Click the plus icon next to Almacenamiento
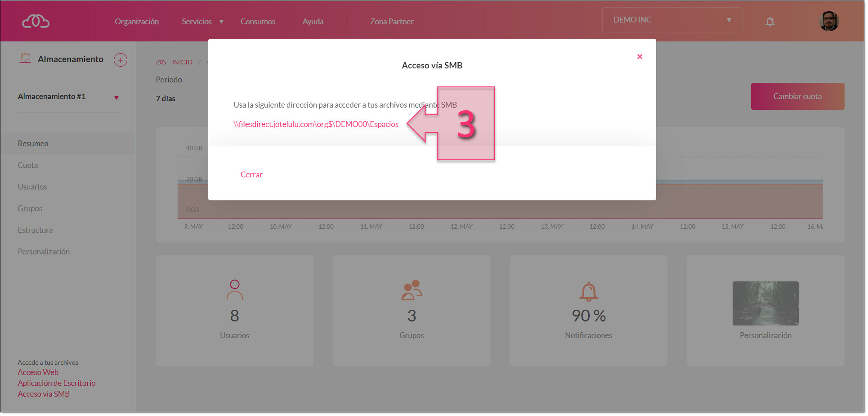The image size is (868, 416). point(120,59)
